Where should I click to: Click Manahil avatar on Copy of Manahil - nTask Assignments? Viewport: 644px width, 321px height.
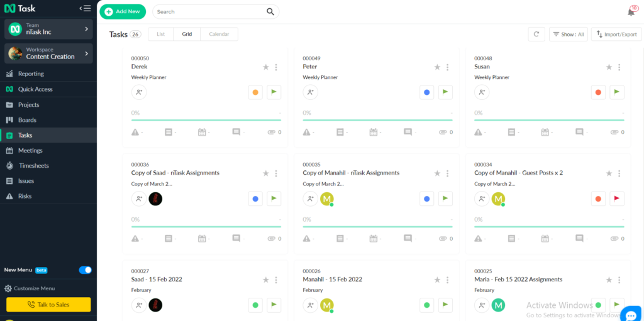coord(327,199)
